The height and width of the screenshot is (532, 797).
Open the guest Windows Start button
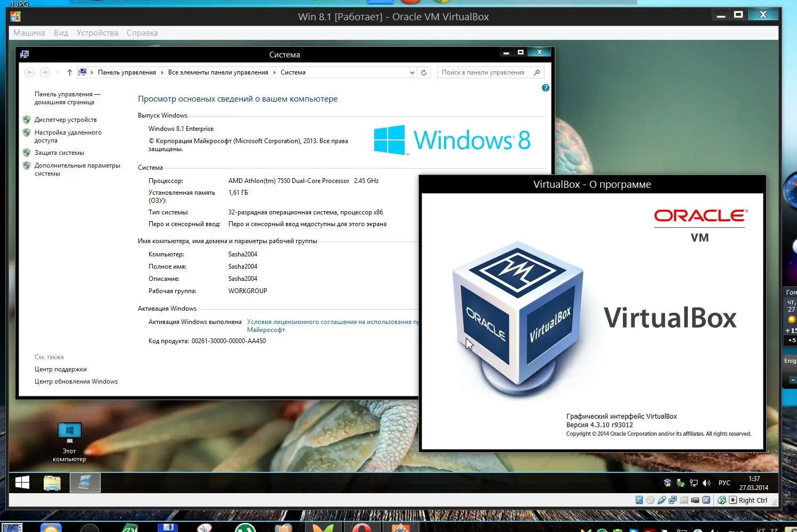[22, 483]
